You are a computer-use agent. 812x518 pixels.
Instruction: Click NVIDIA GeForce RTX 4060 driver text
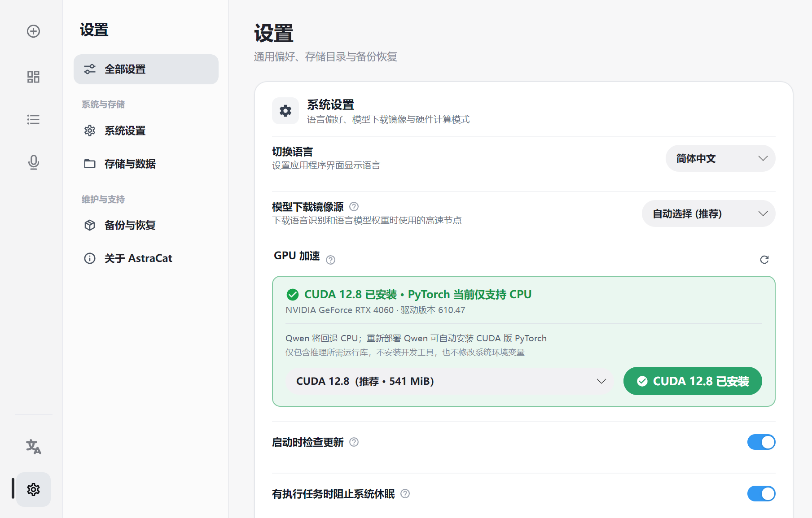pyautogui.click(x=375, y=310)
